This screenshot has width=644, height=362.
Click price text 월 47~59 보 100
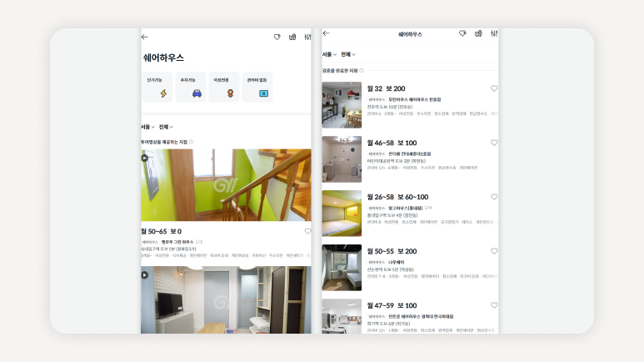tap(392, 305)
